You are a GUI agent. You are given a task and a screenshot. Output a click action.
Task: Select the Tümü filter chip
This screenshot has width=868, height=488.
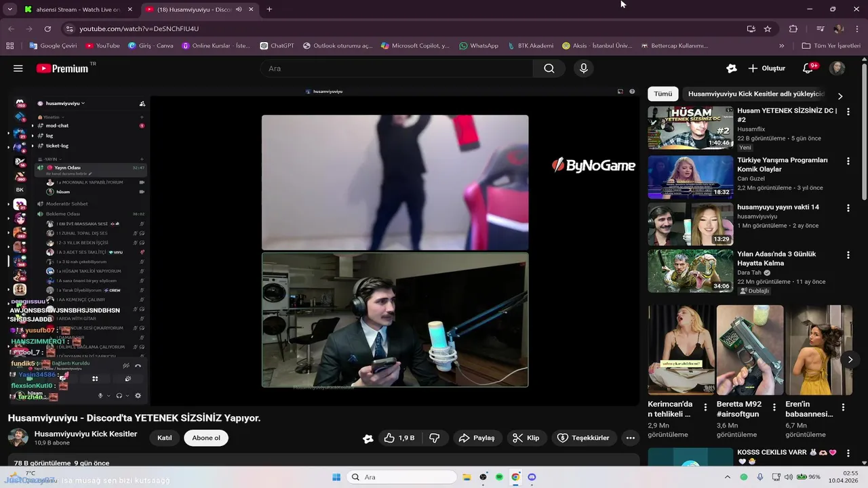tap(663, 94)
